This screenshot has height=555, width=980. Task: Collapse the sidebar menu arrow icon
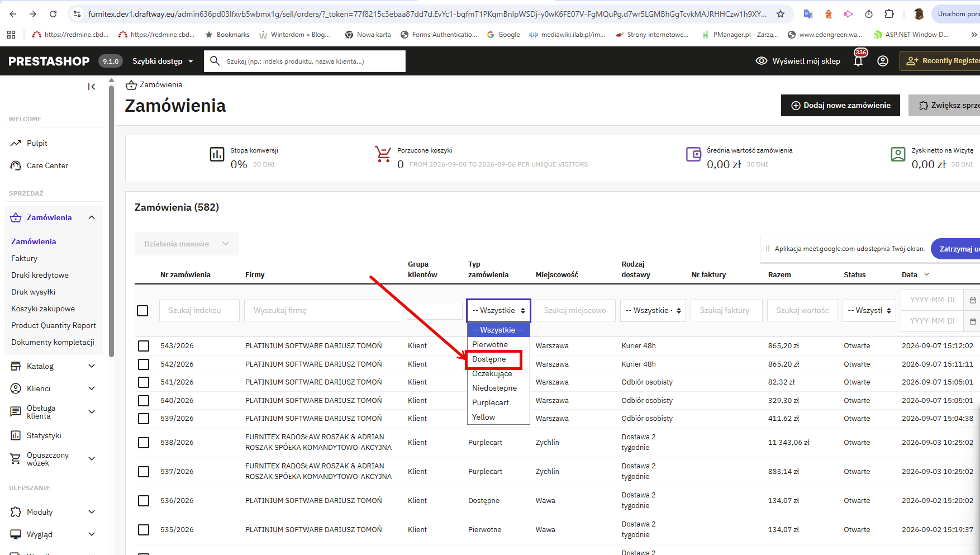coord(92,87)
